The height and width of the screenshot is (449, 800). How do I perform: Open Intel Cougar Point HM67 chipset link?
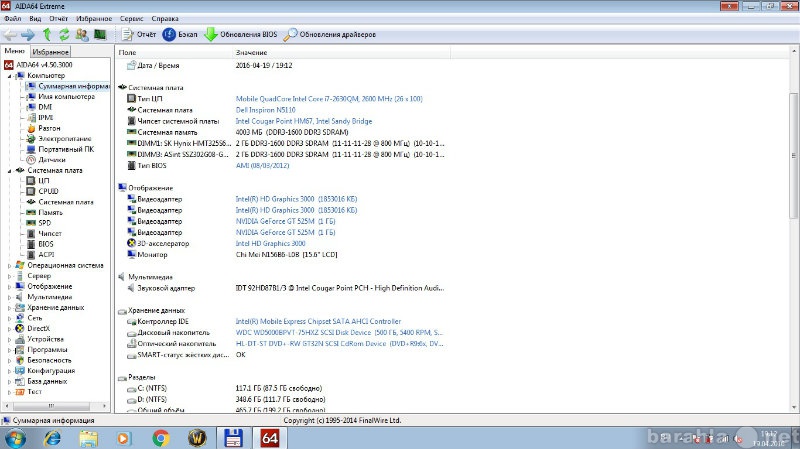[304, 121]
